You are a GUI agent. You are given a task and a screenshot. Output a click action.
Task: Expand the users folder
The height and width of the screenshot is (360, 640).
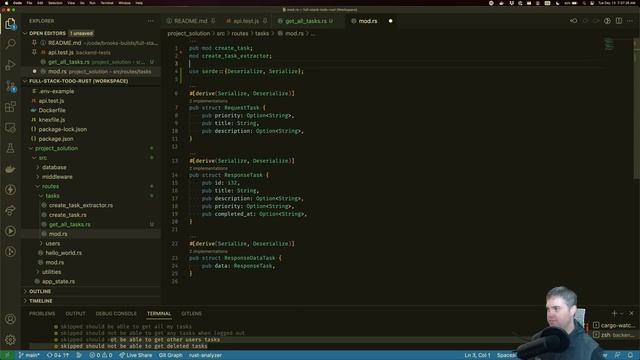[41, 244]
